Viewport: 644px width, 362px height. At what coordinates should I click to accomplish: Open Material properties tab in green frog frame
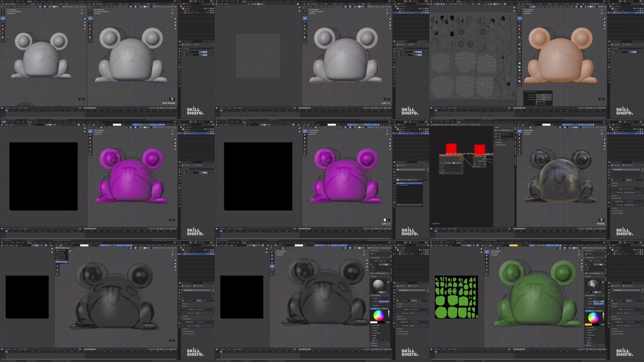pyautogui.click(x=609, y=323)
